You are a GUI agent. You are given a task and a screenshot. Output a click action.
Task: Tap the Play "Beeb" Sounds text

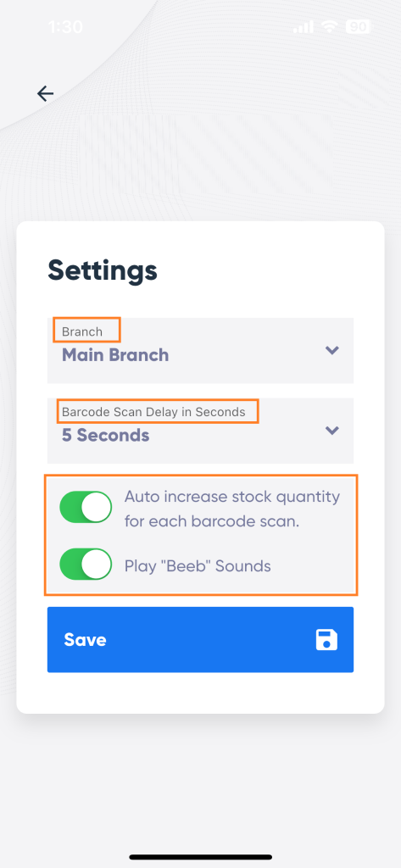198,566
